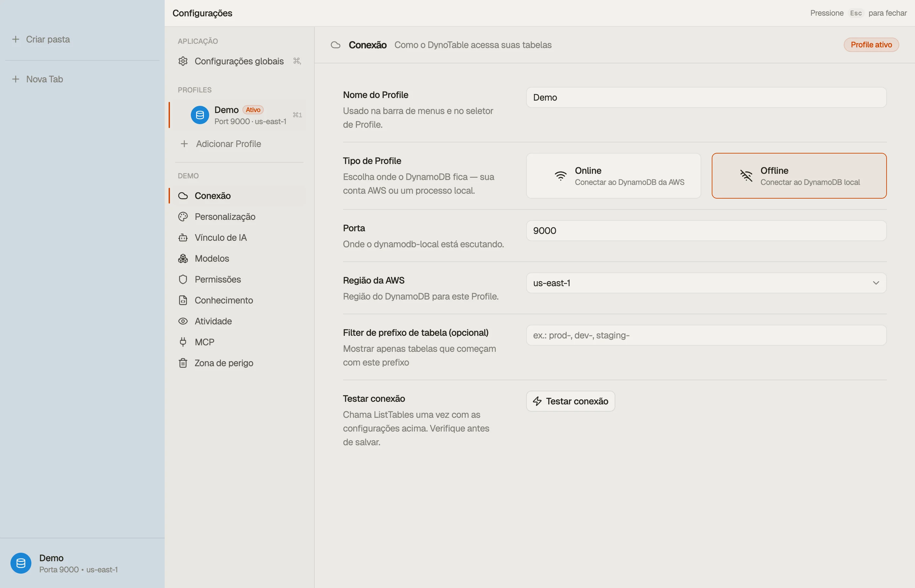Select the Conexão section in sidebar

tap(239, 196)
